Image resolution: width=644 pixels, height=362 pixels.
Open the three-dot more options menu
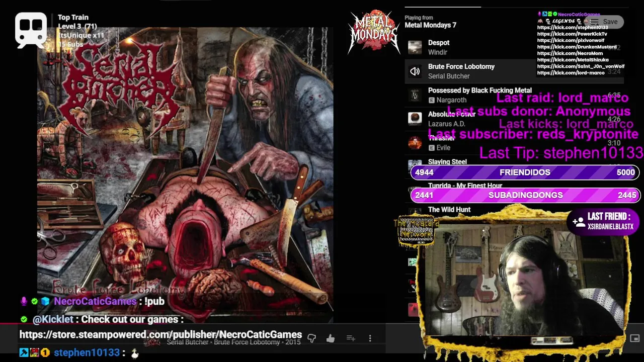370,338
